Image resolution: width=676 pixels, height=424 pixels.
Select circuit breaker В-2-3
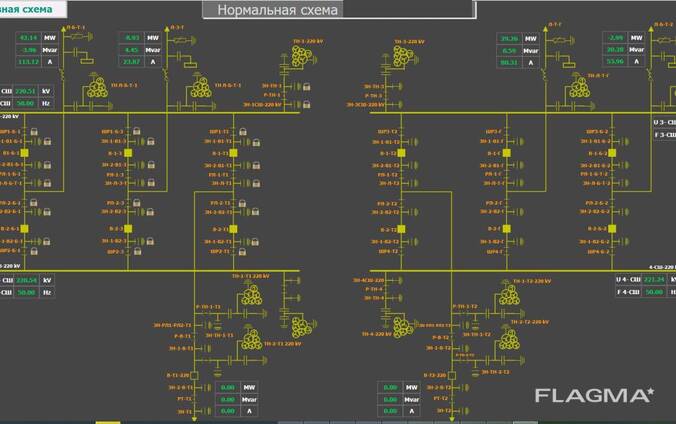[128, 229]
